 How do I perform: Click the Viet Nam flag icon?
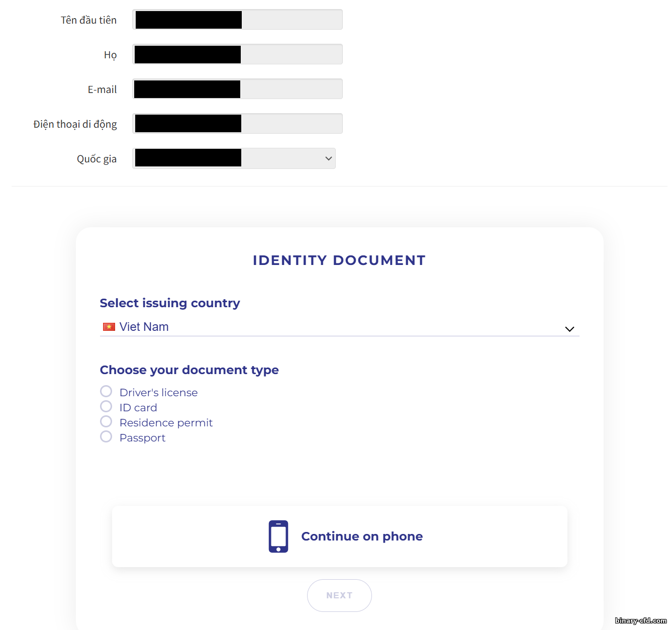[x=109, y=327]
